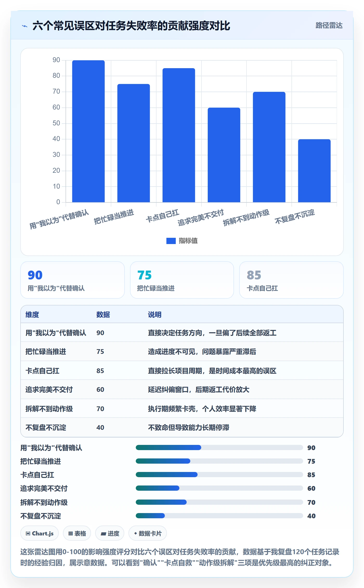Click the y-axis tick label 90
Image resolution: width=364 pixels, height=588 pixels.
(56, 60)
